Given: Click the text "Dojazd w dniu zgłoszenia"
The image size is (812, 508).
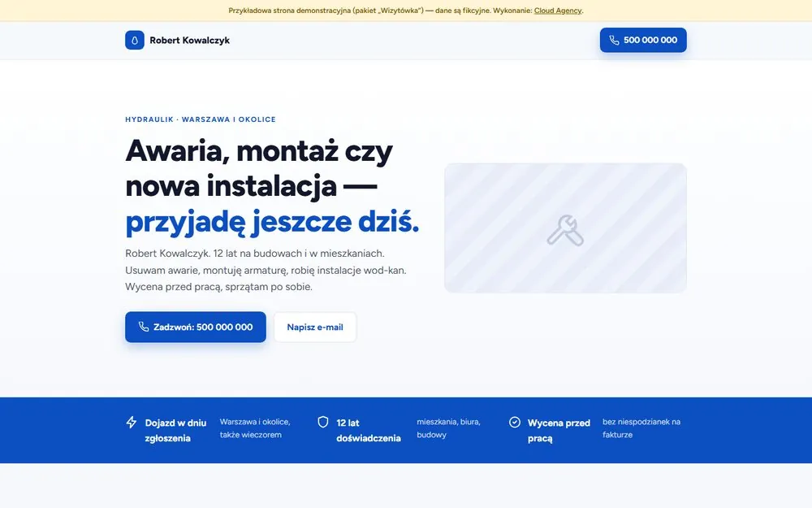Looking at the screenshot, I should point(175,430).
